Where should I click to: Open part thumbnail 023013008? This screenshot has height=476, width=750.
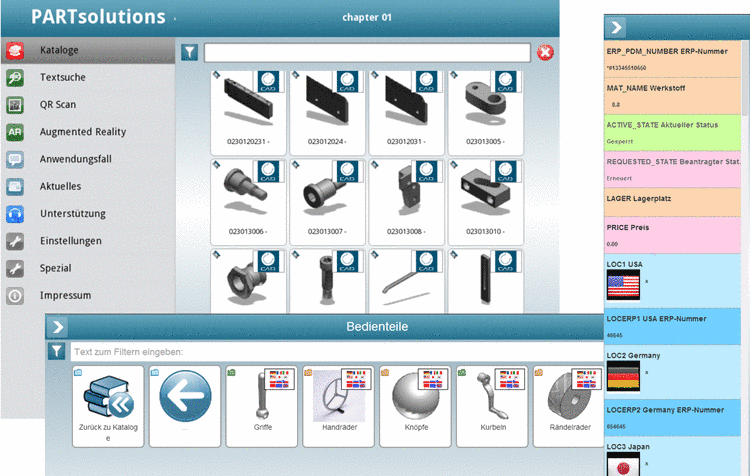(x=407, y=202)
